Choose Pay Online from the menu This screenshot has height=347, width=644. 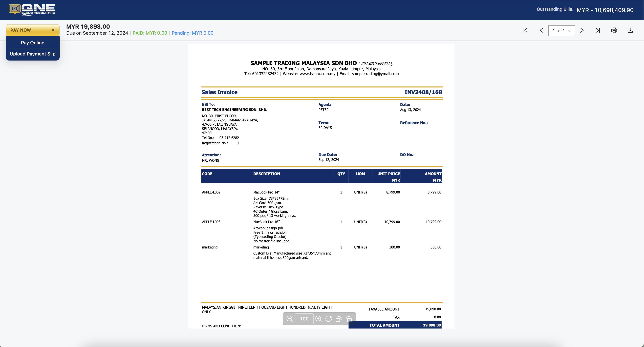[x=32, y=43]
